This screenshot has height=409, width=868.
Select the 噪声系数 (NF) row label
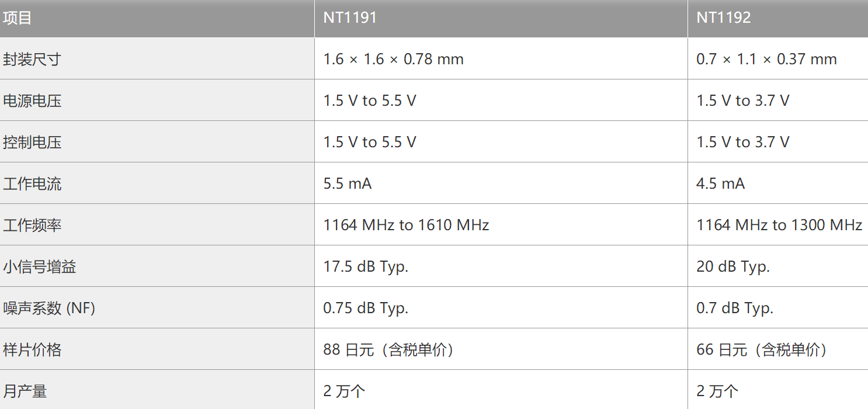pyautogui.click(x=49, y=308)
